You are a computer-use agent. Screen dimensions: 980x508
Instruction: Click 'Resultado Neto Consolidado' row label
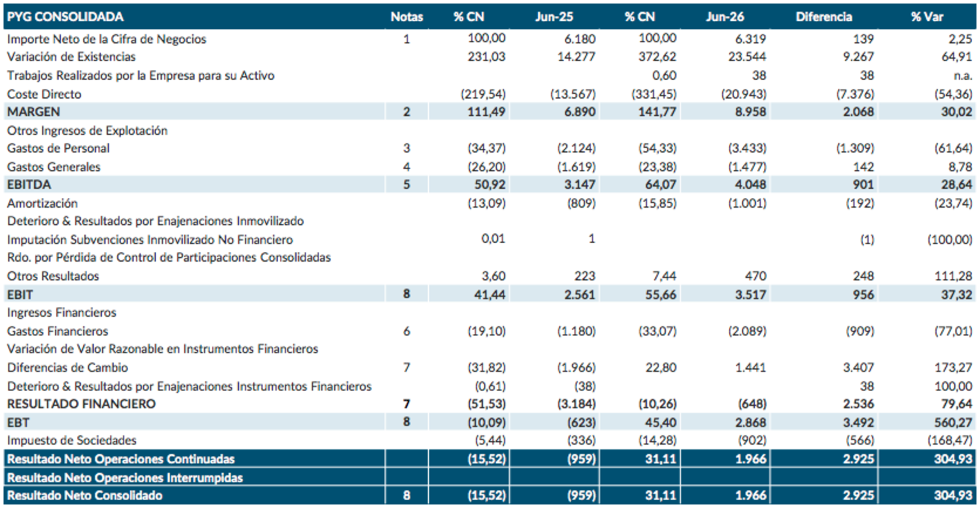(x=85, y=495)
